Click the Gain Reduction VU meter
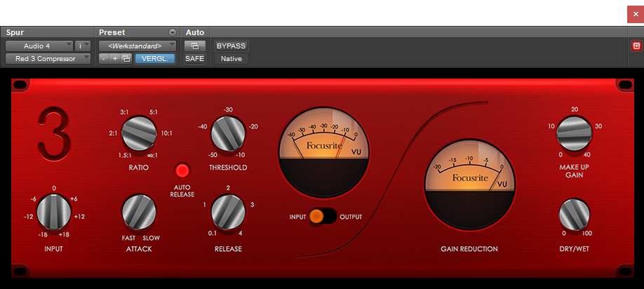644x289 pixels. (x=469, y=184)
